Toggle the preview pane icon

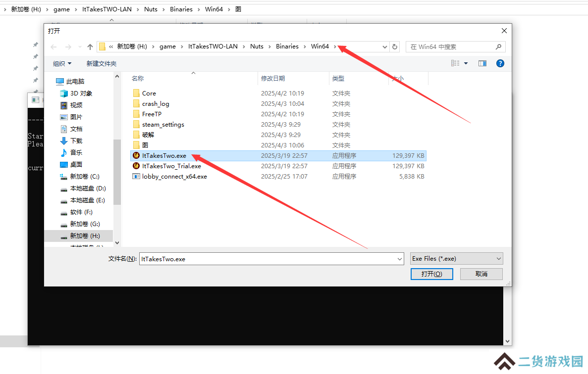(482, 63)
